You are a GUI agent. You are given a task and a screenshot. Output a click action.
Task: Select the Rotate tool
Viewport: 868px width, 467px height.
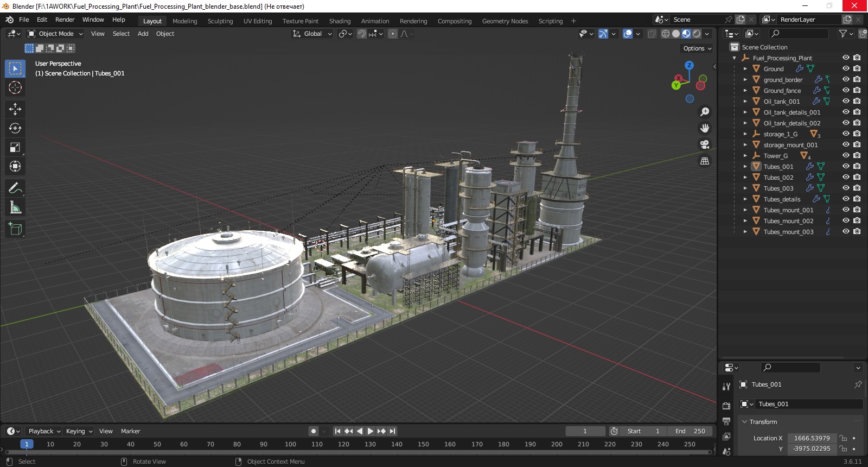tap(15, 128)
